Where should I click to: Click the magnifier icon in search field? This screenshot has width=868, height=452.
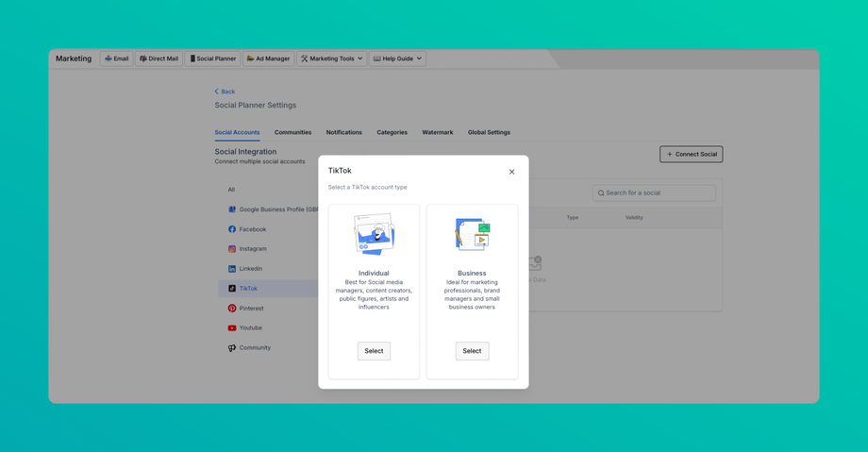(x=601, y=193)
